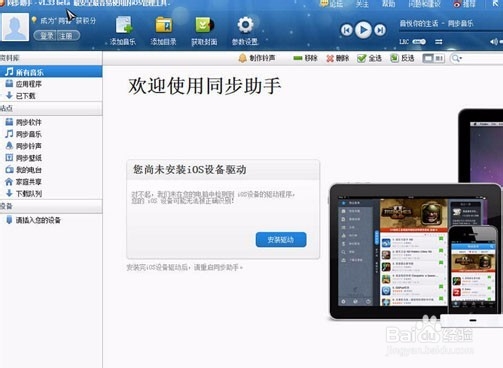Viewport: 503px width, 368px height.
Task: Change the playback order mode icon
Action: click(439, 42)
